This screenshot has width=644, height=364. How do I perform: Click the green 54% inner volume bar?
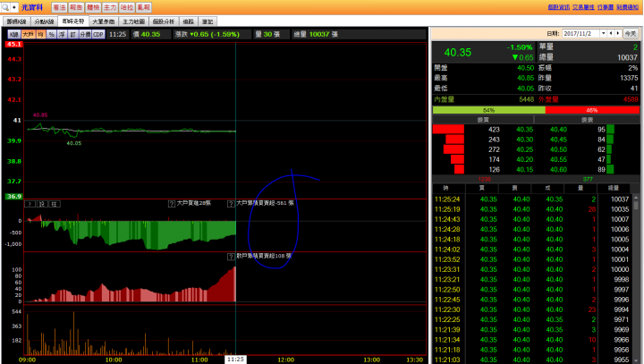488,110
